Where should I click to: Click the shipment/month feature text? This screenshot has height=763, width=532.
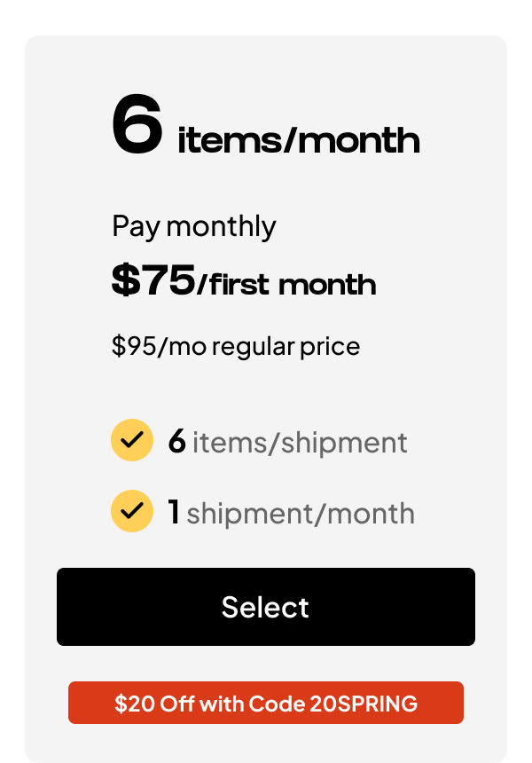click(x=300, y=513)
